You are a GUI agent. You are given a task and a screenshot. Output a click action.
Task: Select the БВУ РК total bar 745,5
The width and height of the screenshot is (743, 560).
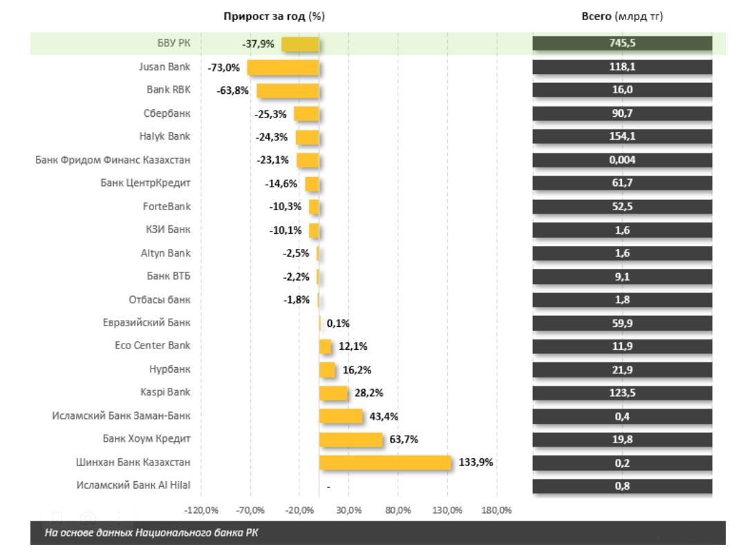click(x=622, y=44)
